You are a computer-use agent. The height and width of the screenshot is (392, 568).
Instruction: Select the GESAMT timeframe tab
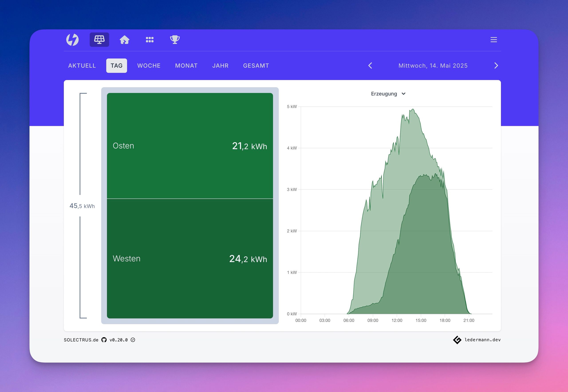point(256,66)
